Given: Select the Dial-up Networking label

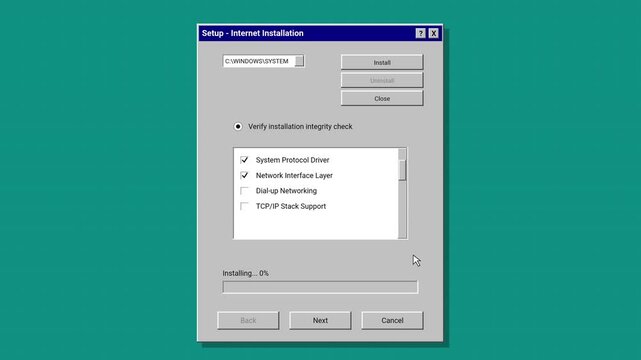Looking at the screenshot, I should 286,190.
